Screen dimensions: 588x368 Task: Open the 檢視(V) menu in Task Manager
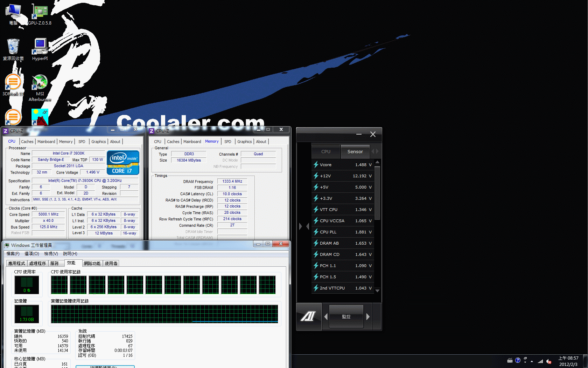pos(51,253)
